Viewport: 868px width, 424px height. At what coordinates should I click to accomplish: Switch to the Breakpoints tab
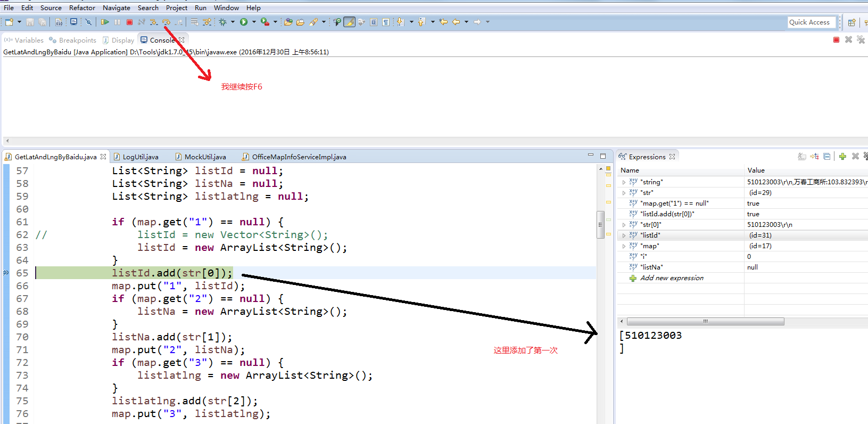[72, 40]
